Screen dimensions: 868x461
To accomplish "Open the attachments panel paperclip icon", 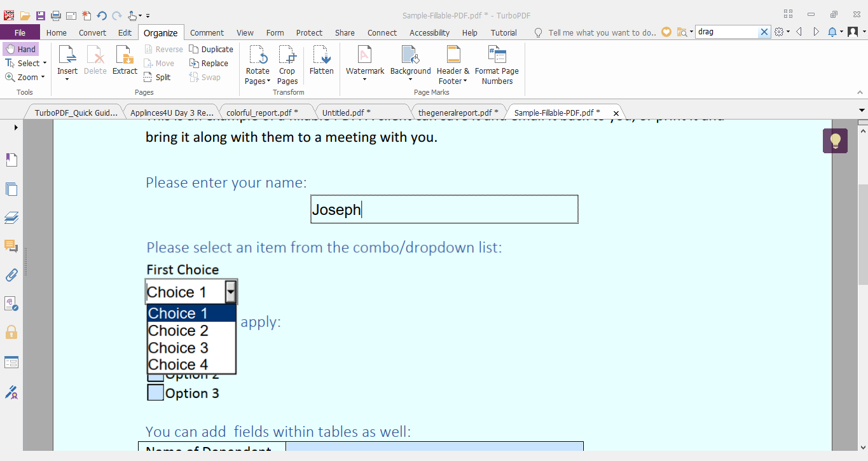I will [11, 275].
